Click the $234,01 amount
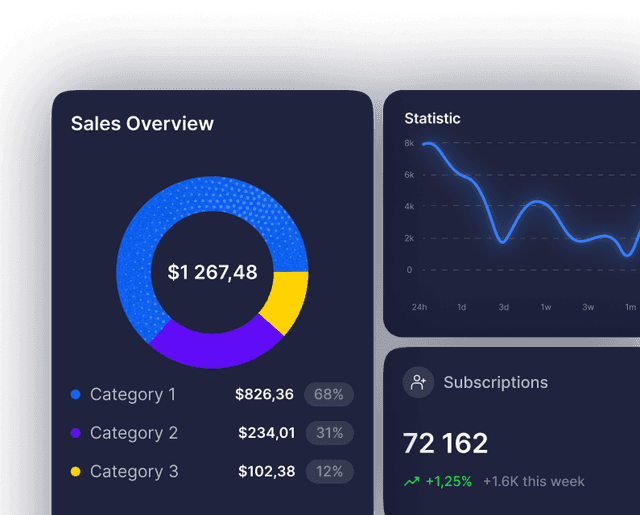Image resolution: width=640 pixels, height=515 pixels. click(267, 433)
